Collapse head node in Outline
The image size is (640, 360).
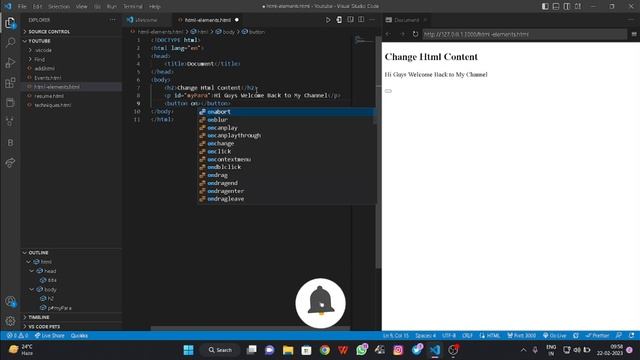[32, 271]
